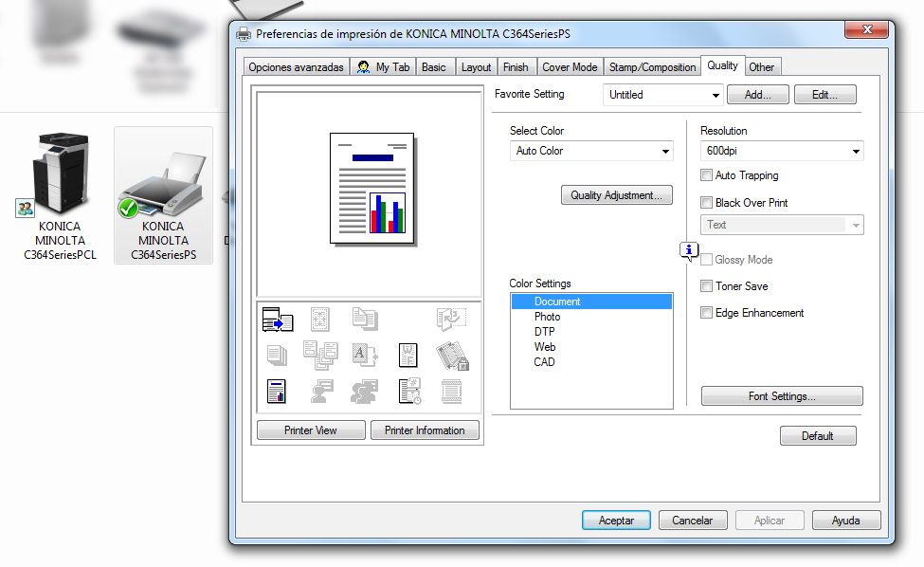Click the letter A overlay icon
This screenshot has width=924, height=567.
point(365,355)
